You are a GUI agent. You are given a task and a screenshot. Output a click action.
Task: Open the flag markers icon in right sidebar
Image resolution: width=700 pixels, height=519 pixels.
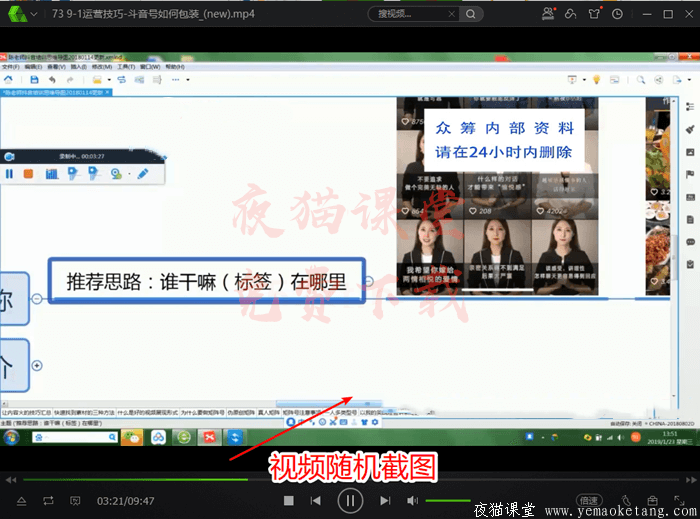coord(690,174)
